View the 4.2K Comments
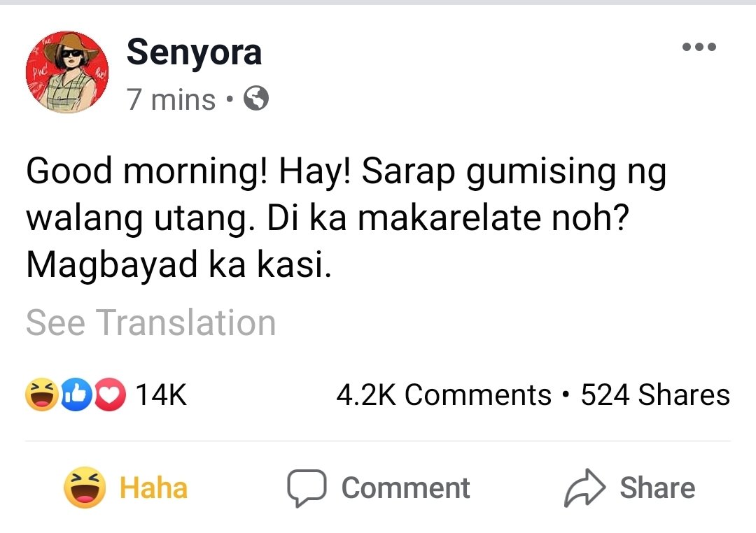This screenshot has height=533, width=756. click(x=444, y=395)
